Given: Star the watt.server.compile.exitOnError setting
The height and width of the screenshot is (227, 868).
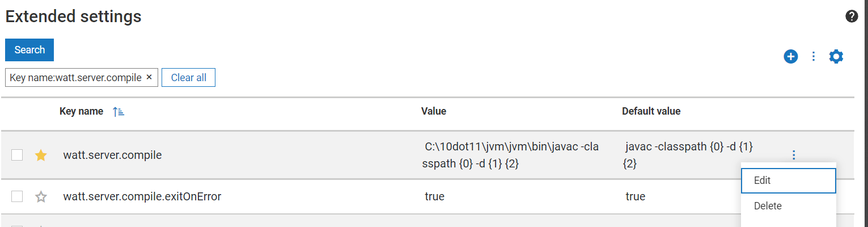Looking at the screenshot, I should pyautogui.click(x=41, y=197).
